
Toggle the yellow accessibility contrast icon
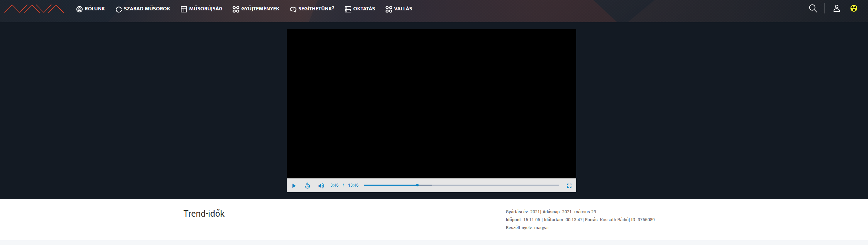point(854,9)
